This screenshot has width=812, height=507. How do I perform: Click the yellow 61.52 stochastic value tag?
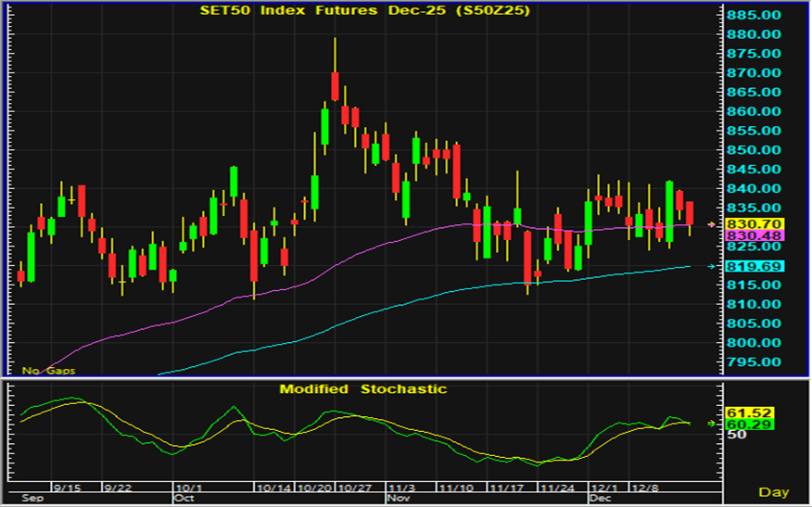[750, 413]
